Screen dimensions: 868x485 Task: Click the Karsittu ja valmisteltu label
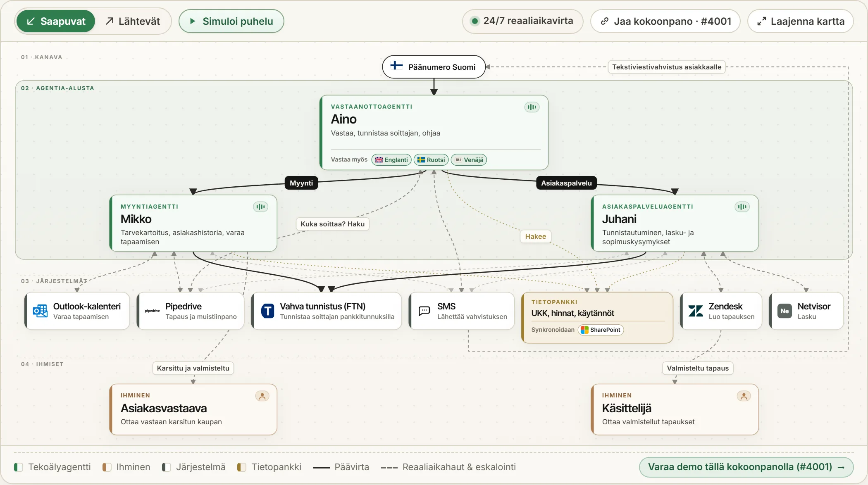point(193,368)
